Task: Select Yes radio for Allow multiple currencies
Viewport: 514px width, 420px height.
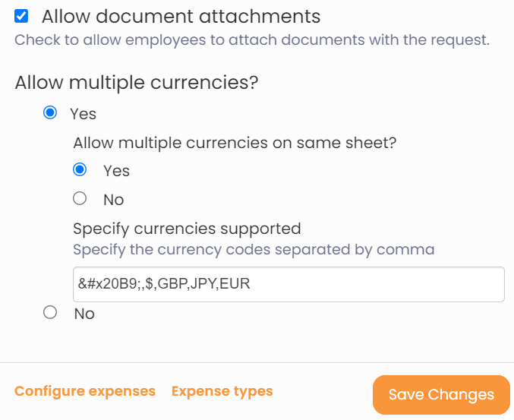Action: (50, 113)
